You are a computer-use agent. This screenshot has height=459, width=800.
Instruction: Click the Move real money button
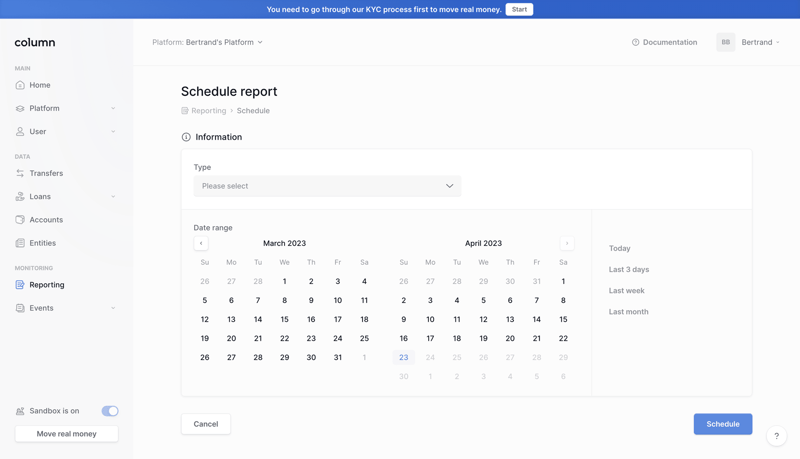pos(66,434)
